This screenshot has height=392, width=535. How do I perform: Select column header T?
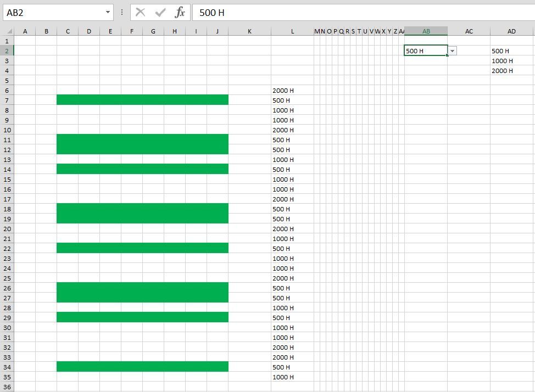point(359,31)
